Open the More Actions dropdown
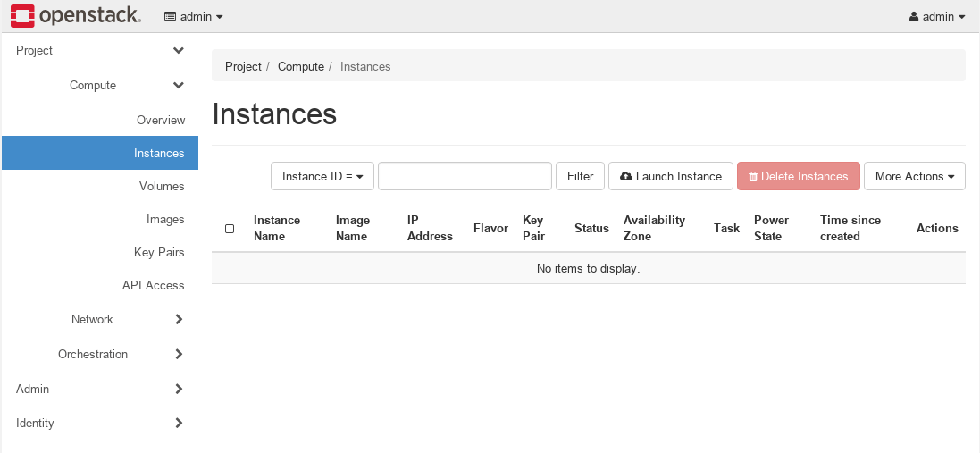 pyautogui.click(x=915, y=176)
